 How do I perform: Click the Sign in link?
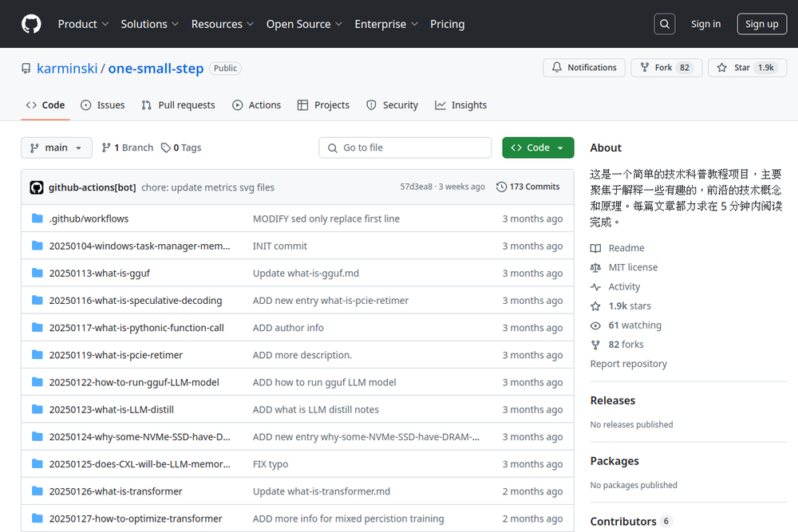[705, 24]
